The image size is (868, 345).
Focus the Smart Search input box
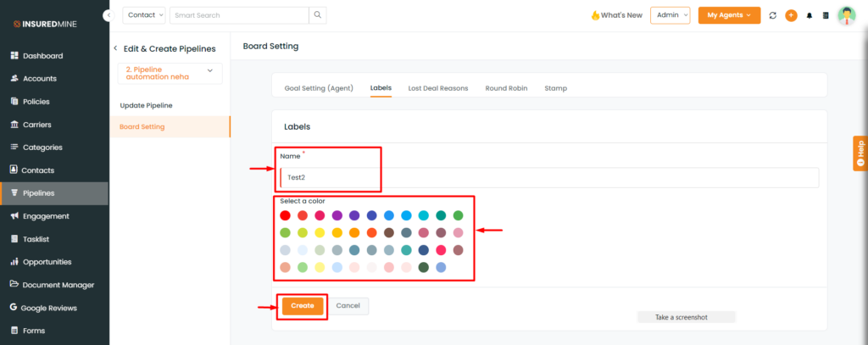pos(239,15)
